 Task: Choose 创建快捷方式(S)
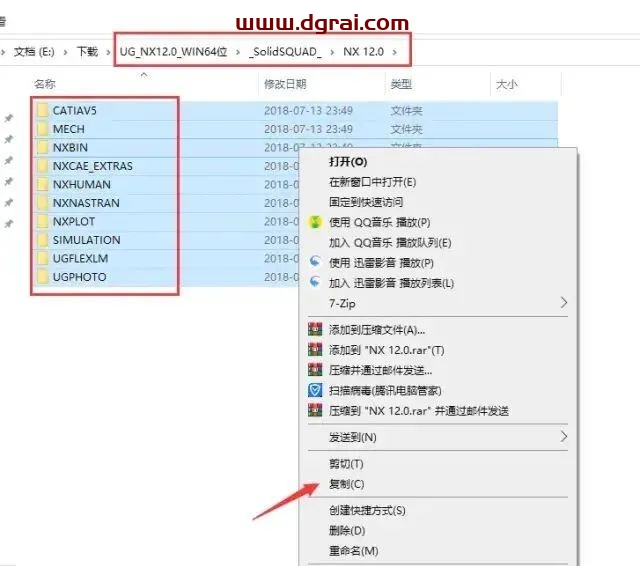[367, 511]
